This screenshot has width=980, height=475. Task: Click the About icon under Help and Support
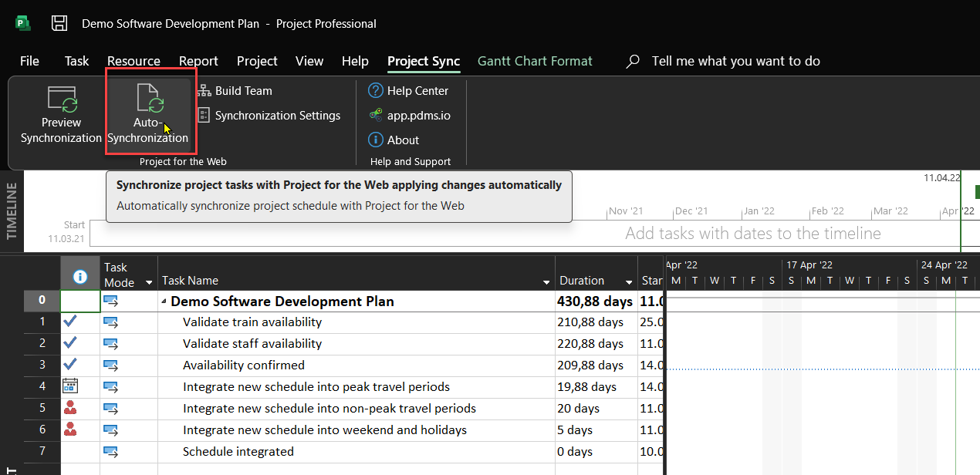pyautogui.click(x=376, y=140)
